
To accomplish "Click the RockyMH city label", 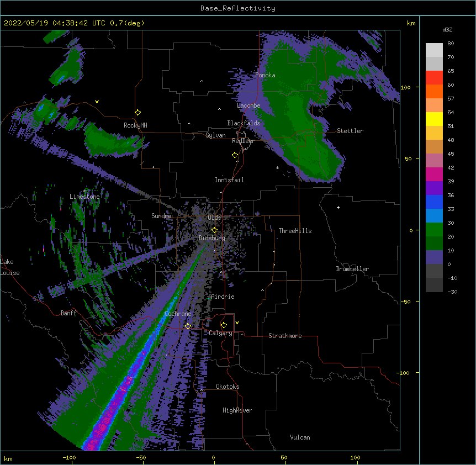I will point(135,125).
